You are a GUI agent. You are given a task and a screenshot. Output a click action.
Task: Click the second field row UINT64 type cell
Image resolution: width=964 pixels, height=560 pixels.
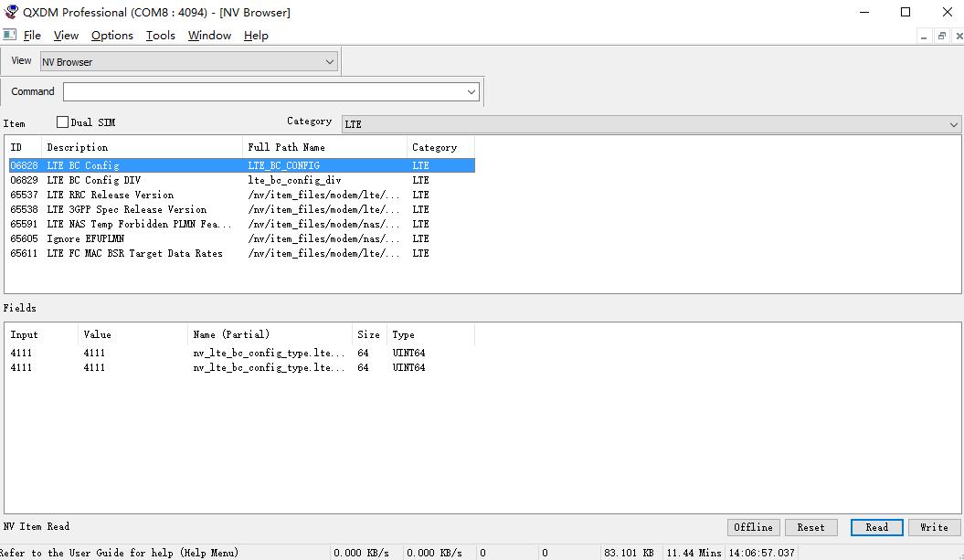tap(408, 367)
